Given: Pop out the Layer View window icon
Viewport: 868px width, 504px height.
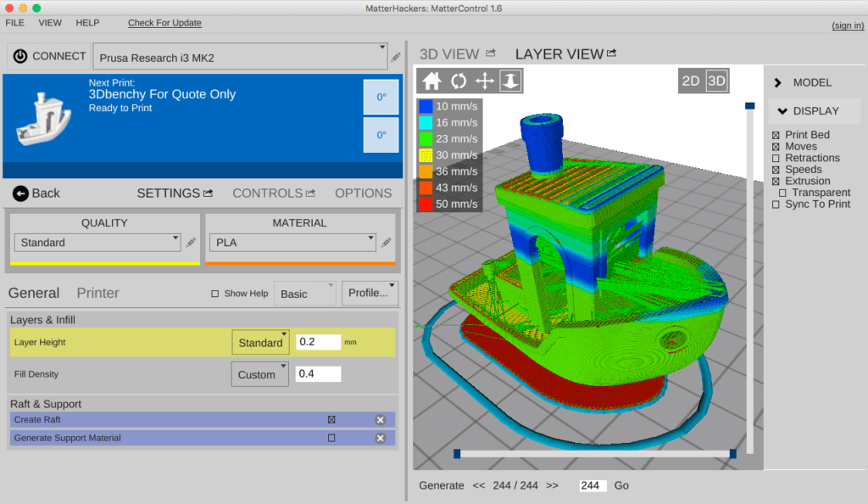Looking at the screenshot, I should (x=612, y=53).
